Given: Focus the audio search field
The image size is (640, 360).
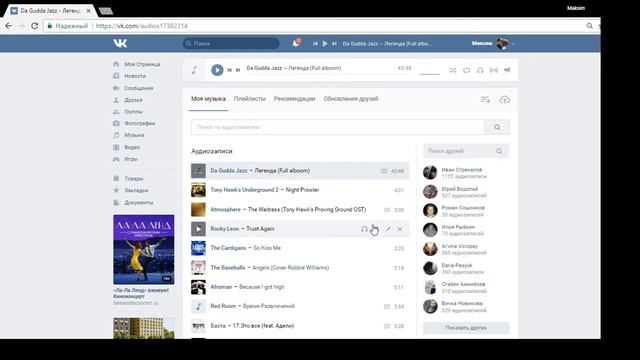Looking at the screenshot, I should [338, 127].
